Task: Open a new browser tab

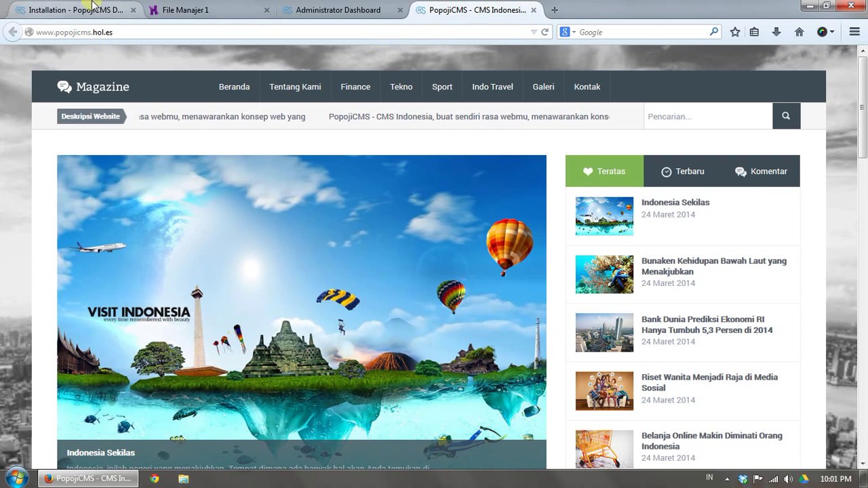Action: point(555,10)
